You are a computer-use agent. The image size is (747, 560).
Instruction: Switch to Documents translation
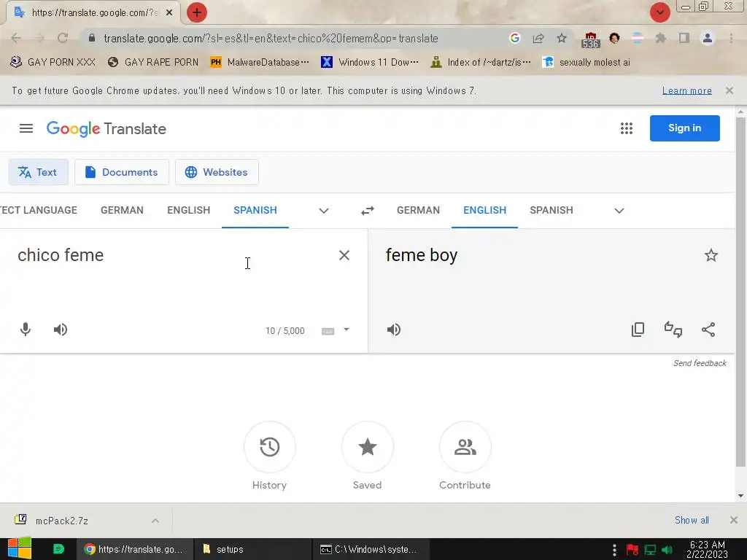pyautogui.click(x=122, y=172)
